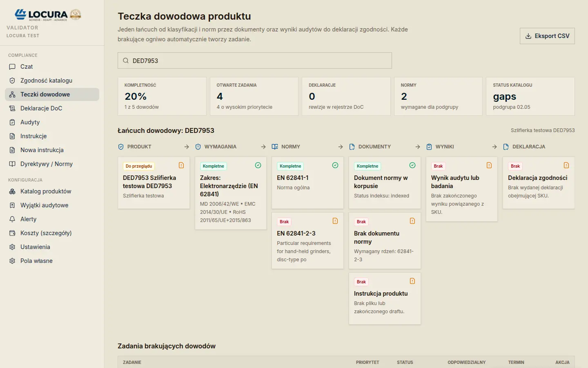This screenshot has width=588, height=368.
Task: Open Czat from the sidebar
Action: coord(52,67)
